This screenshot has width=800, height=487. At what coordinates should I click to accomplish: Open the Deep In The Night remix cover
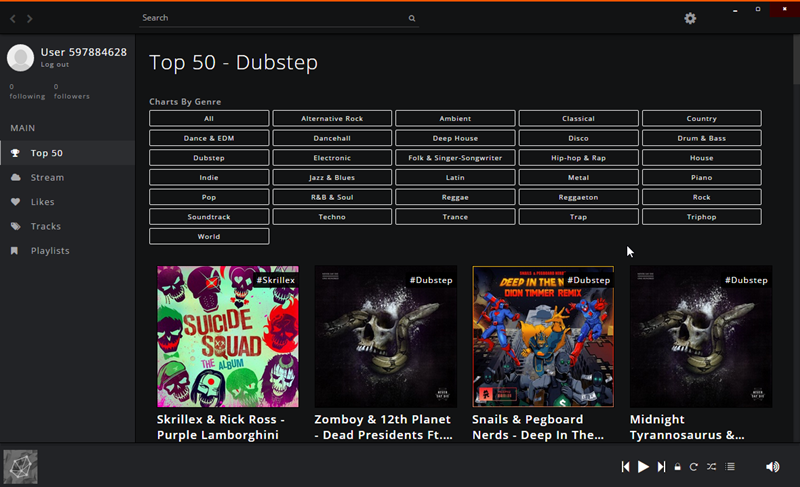(x=543, y=337)
